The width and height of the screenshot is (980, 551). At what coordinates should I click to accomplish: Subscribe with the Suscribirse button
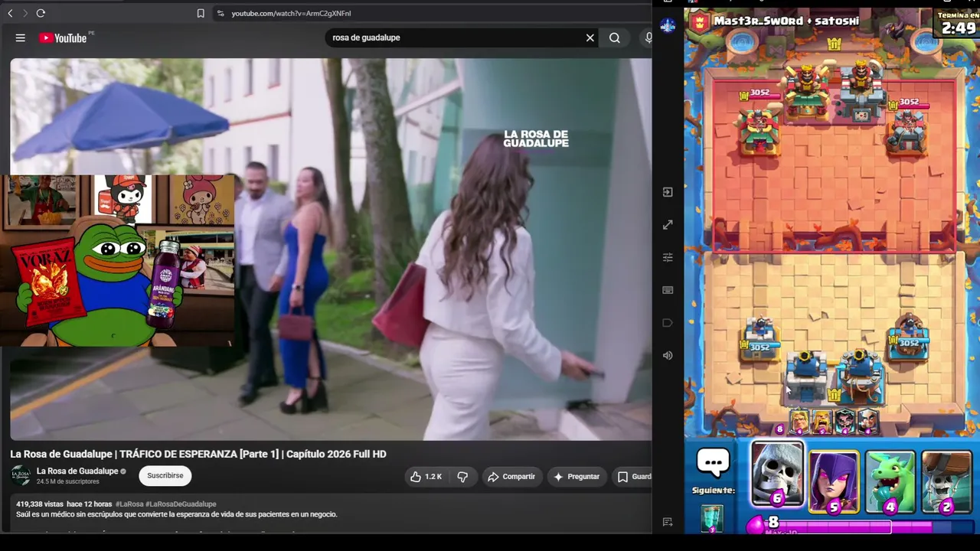pos(165,475)
